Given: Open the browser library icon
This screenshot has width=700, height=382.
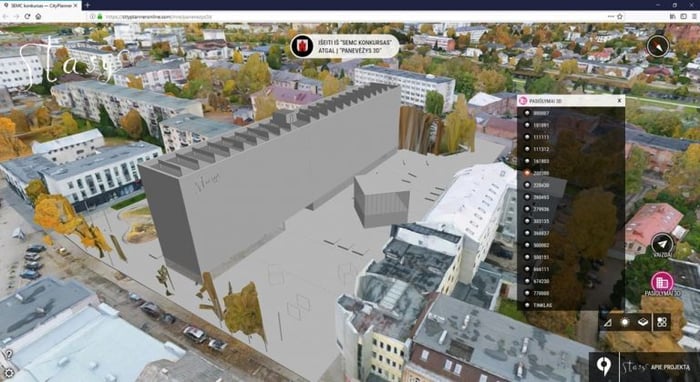Looking at the screenshot, I should coord(673,16).
